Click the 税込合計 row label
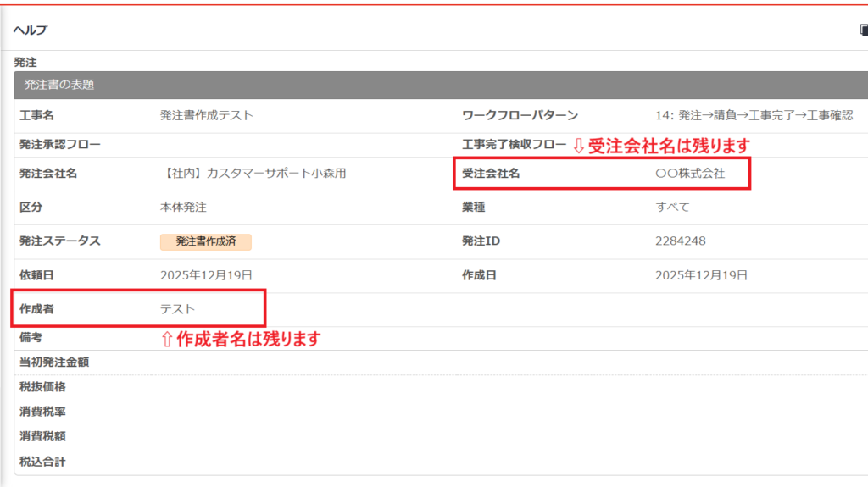Image resolution: width=868 pixels, height=487 pixels. tap(42, 462)
